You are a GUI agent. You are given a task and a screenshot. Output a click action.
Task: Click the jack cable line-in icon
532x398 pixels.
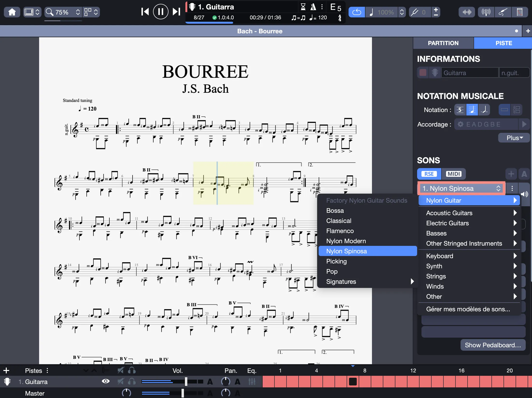pos(503,12)
